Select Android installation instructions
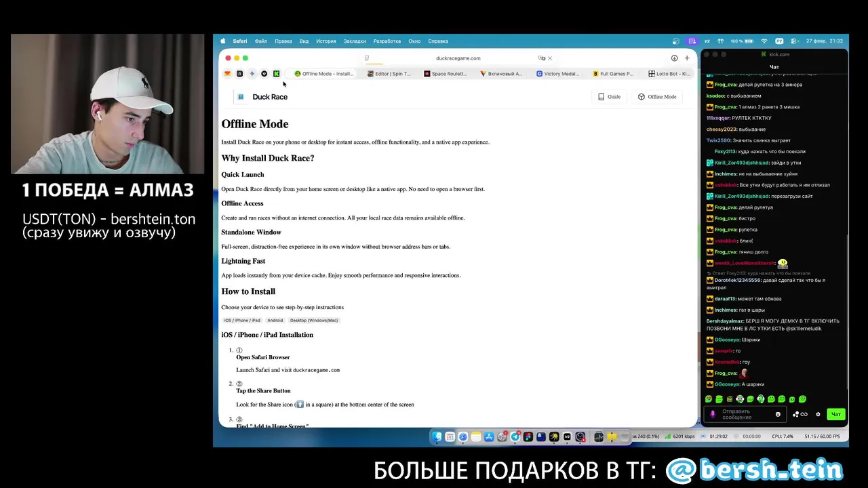 click(275, 320)
